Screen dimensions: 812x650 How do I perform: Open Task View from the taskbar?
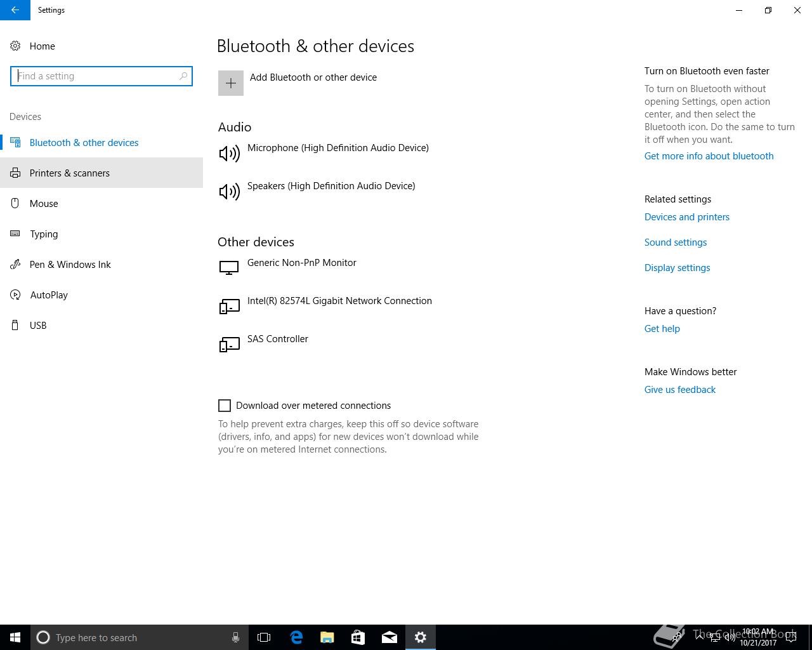264,637
